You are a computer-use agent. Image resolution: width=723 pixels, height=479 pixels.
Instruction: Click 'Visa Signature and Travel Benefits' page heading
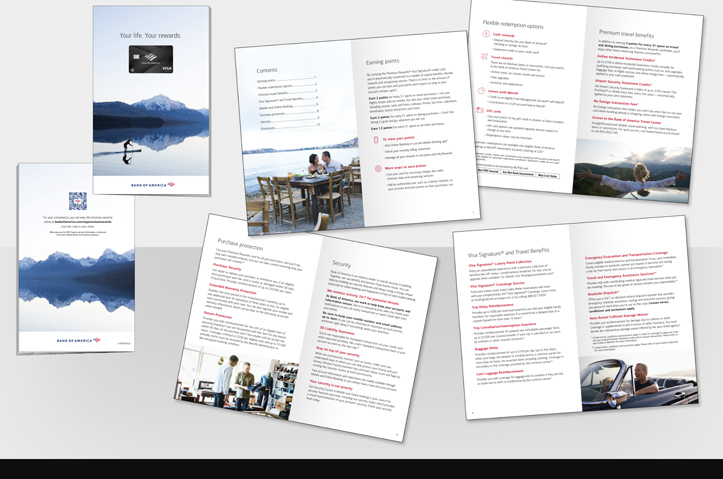[x=509, y=252]
